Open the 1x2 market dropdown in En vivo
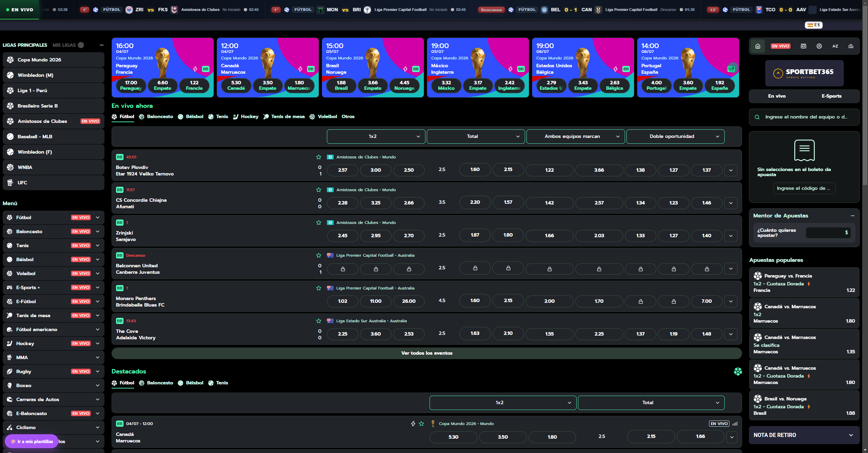This screenshot has width=868, height=453. (376, 136)
